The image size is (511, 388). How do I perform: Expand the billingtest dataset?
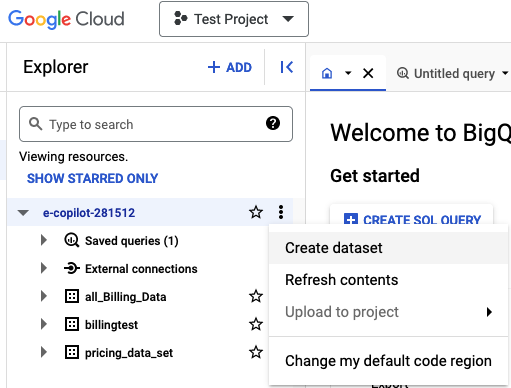pyautogui.click(x=44, y=324)
